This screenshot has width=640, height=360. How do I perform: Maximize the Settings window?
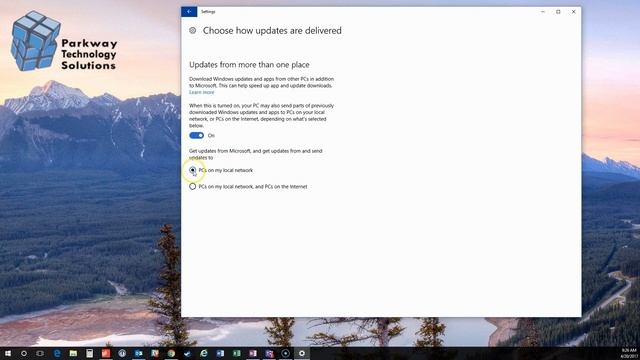(x=558, y=12)
